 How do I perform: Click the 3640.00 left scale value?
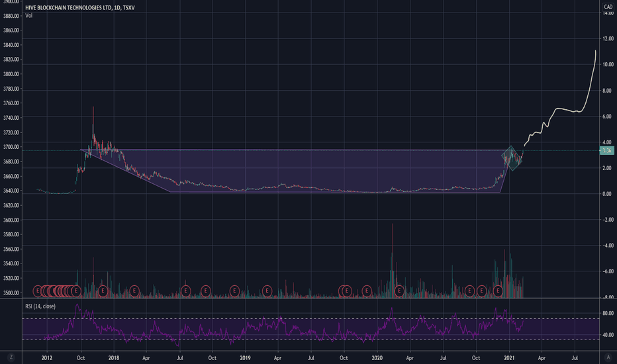[x=11, y=191]
